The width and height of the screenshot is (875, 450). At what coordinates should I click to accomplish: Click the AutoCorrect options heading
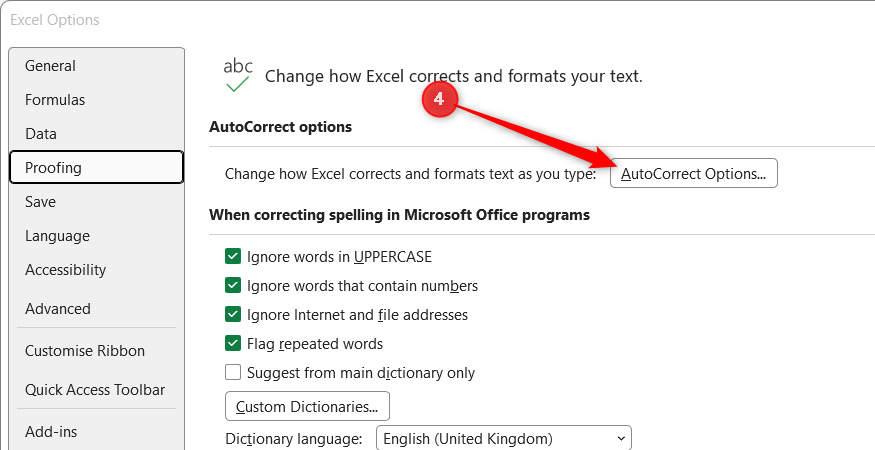pyautogui.click(x=280, y=127)
